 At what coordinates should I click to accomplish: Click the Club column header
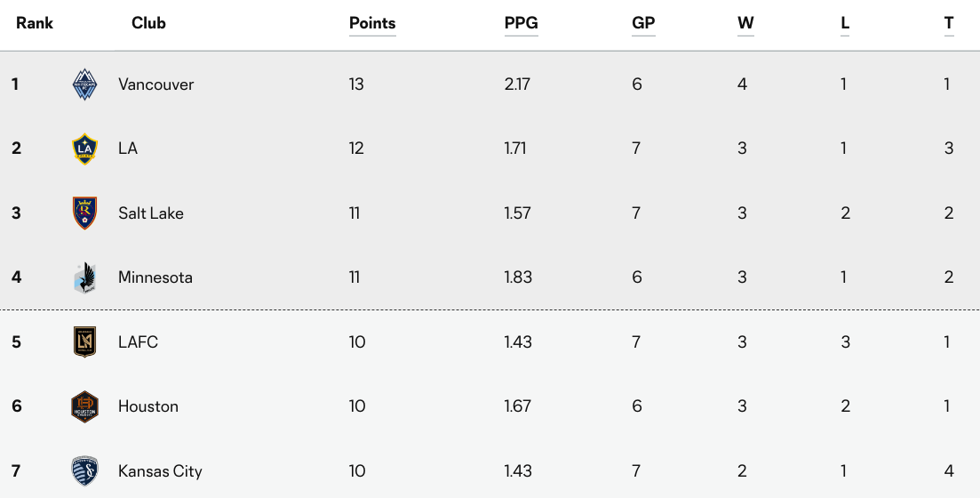(x=148, y=23)
